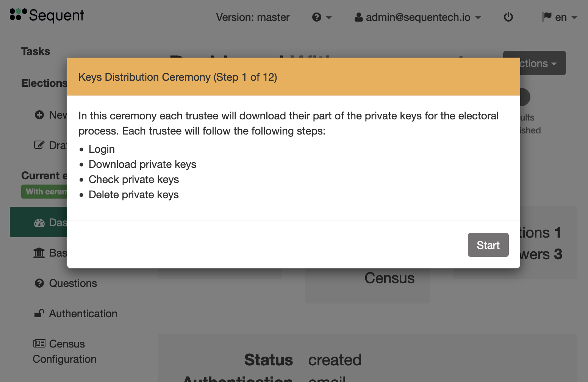Click the Tasks heading in sidebar
588x382 pixels.
(36, 51)
